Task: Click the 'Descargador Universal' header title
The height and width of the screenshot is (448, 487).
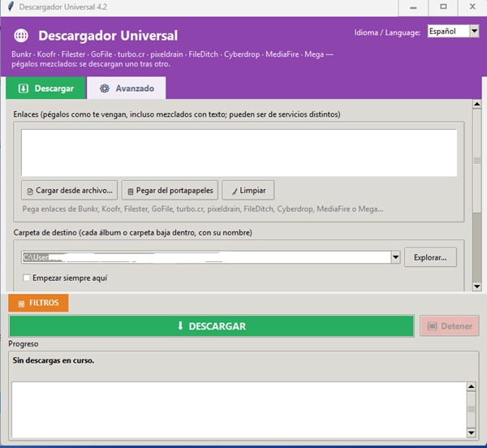Action: coord(108,36)
